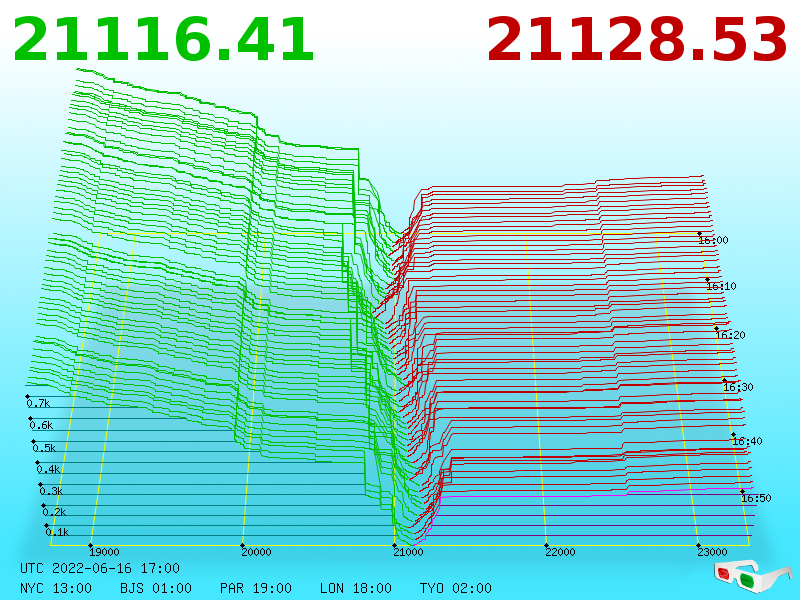Click the NYC 13:00 time
The width and height of the screenshot is (800, 600).
pos(56,588)
